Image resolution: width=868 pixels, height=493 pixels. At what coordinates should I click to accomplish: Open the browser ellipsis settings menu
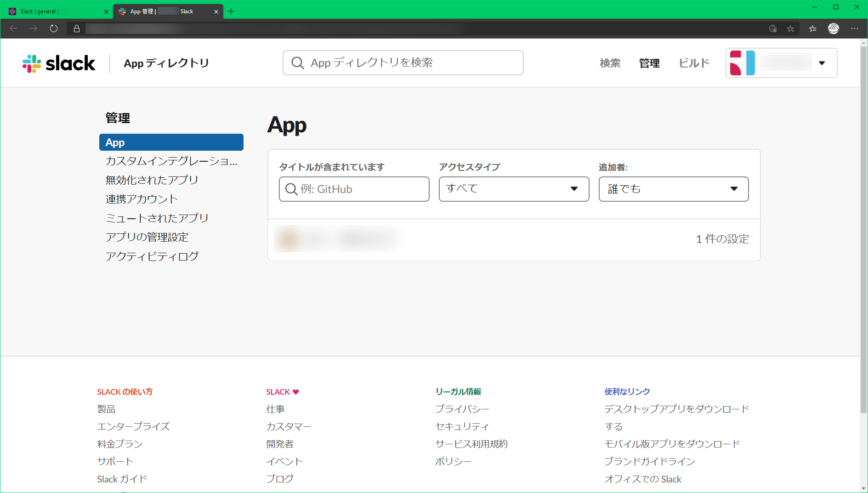point(855,28)
